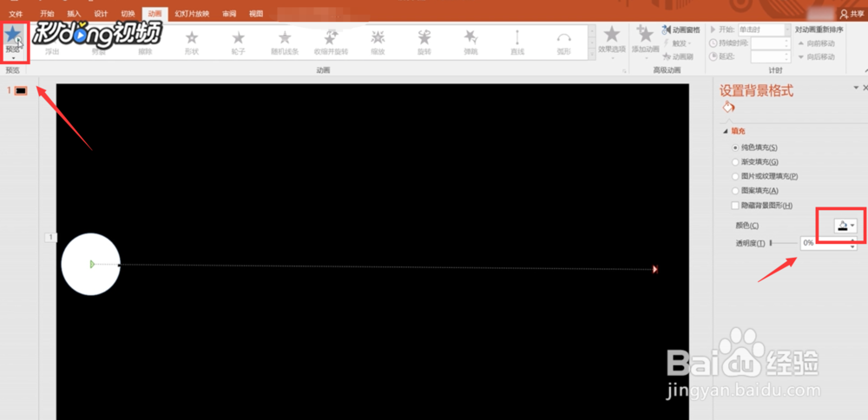Expand the animation gallery more arrow

[x=592, y=56]
